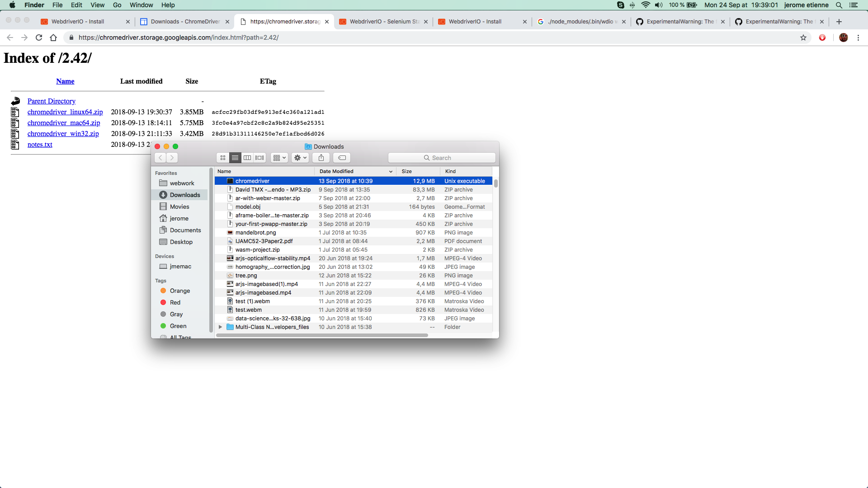Select the Orange tag in sidebar

[x=179, y=291]
